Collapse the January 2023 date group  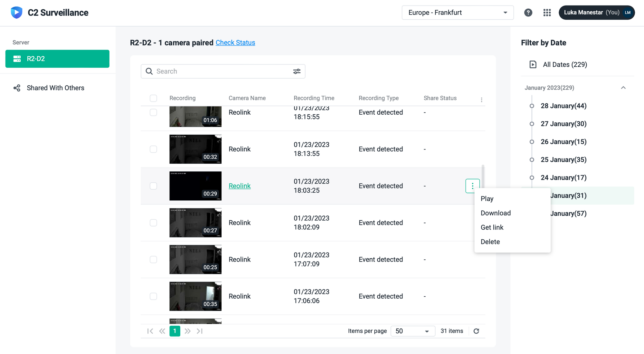pos(623,88)
